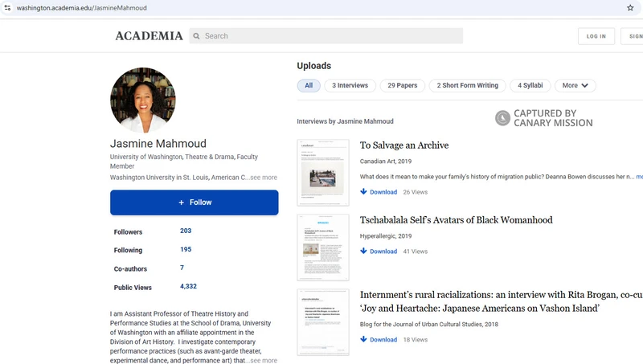643x364 pixels.
Task: Click the search magnifier icon
Action: coord(196,36)
